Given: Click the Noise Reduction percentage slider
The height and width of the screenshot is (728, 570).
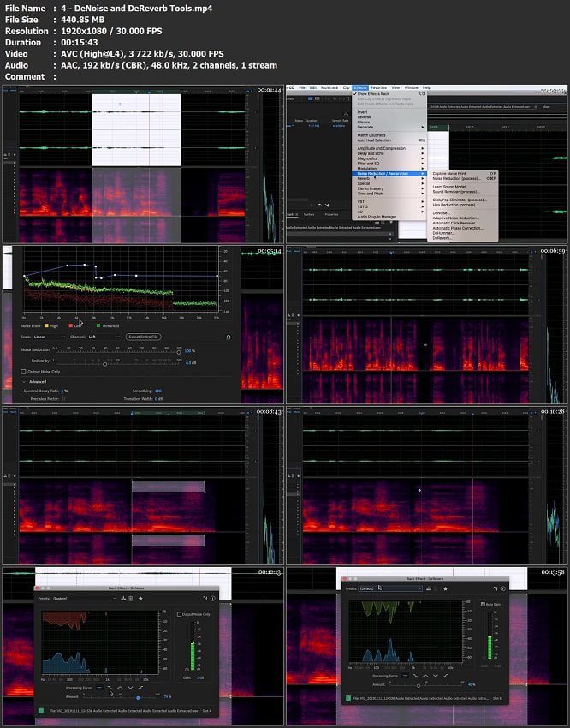Looking at the screenshot, I should [117, 352].
